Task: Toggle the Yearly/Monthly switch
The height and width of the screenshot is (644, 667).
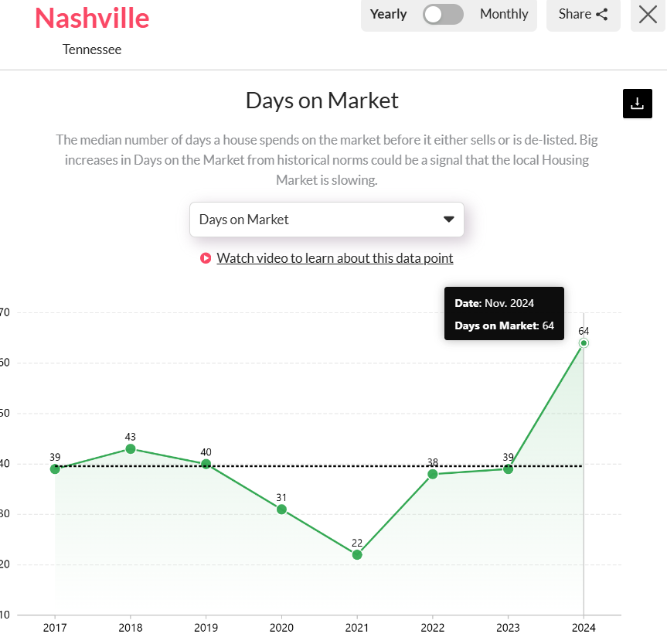Action: (442, 15)
